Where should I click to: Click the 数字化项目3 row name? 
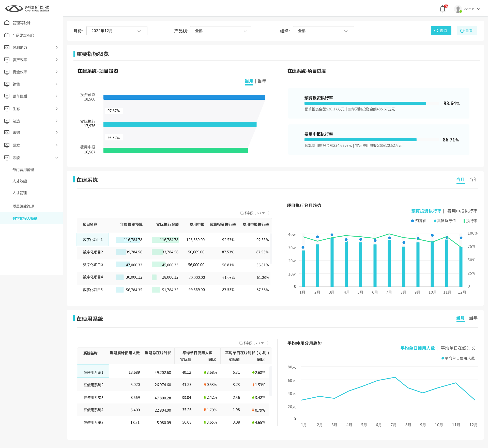tap(93, 265)
